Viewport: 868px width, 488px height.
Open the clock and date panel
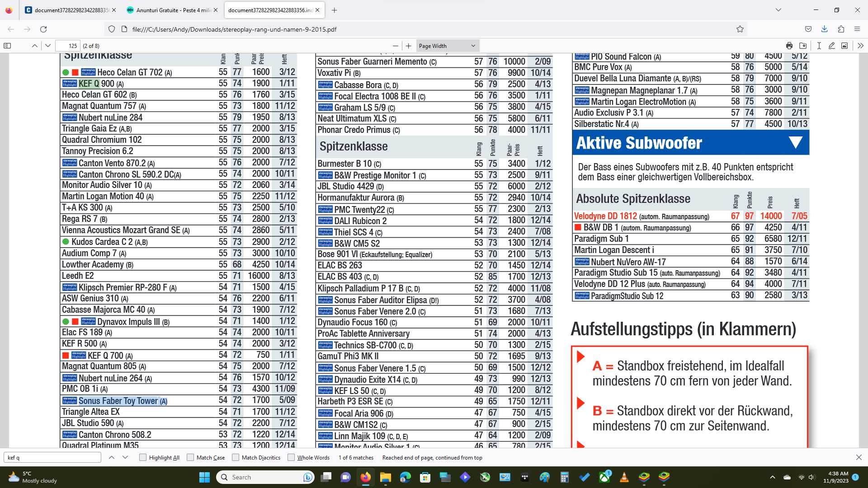pyautogui.click(x=835, y=477)
